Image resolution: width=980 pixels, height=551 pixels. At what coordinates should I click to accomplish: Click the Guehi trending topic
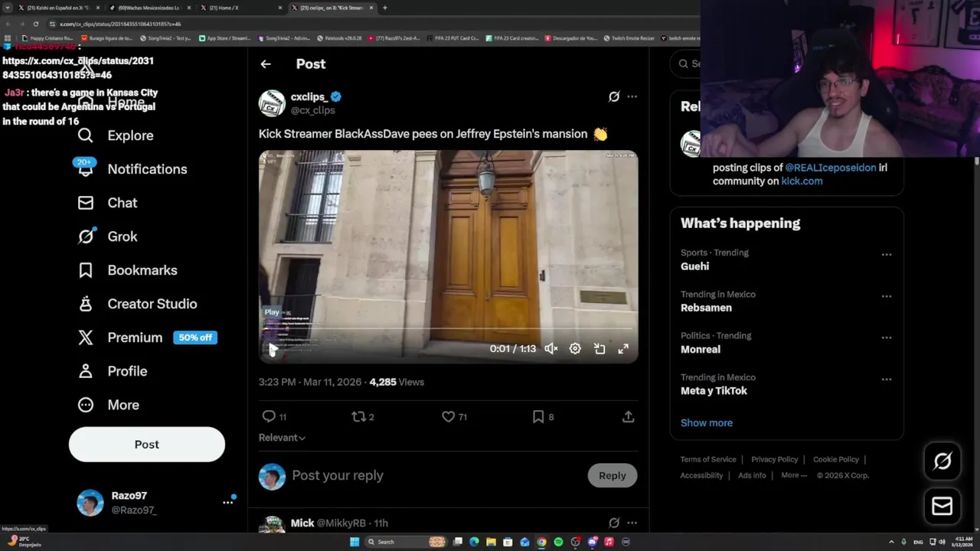pos(694,266)
